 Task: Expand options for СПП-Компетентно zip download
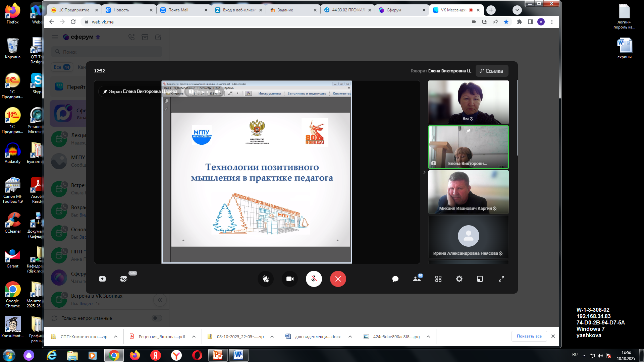(x=116, y=337)
